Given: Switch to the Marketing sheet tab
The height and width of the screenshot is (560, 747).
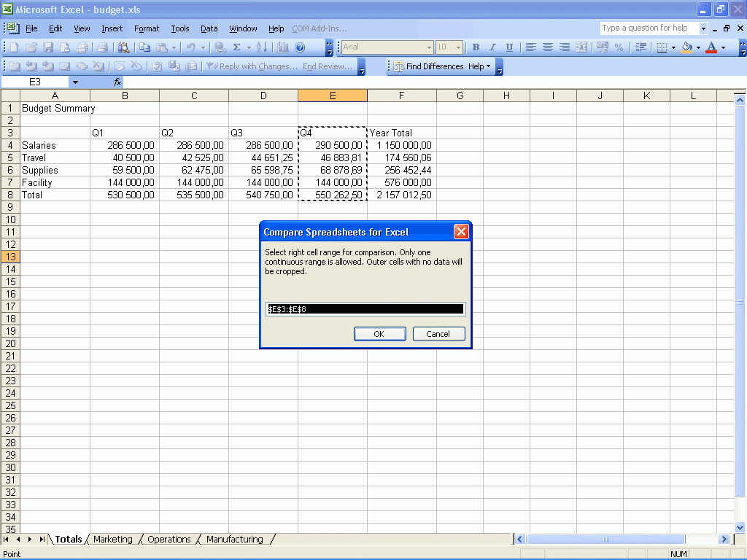Looking at the screenshot, I should 113,539.
